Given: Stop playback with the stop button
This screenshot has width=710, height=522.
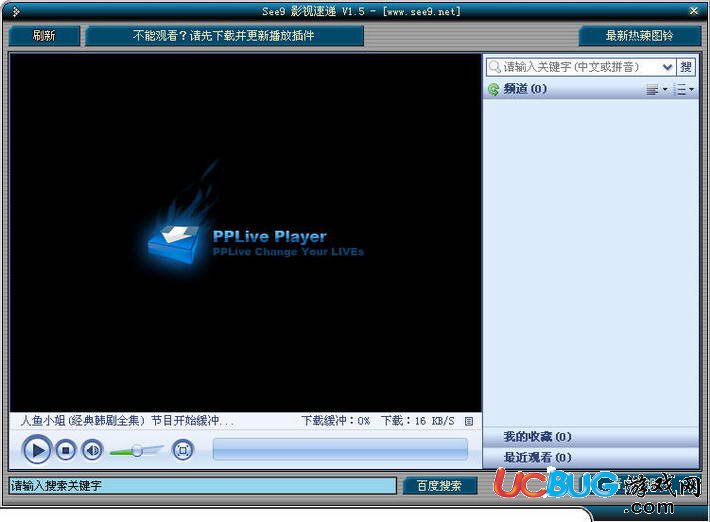Looking at the screenshot, I should point(66,450).
